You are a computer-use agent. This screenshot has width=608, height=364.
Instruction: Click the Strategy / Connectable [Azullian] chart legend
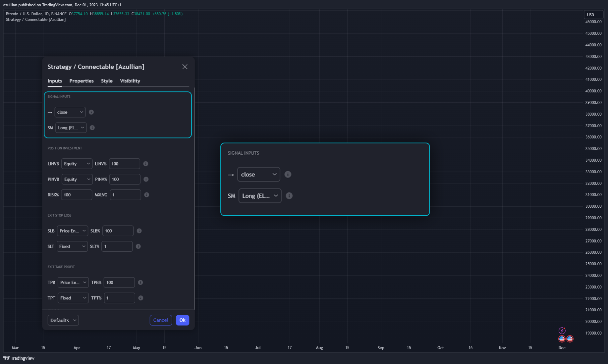click(x=36, y=20)
